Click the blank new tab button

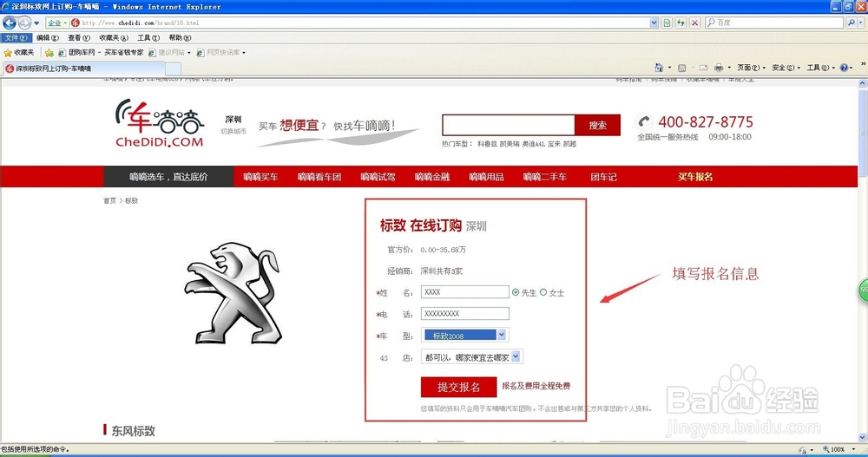tap(174, 69)
